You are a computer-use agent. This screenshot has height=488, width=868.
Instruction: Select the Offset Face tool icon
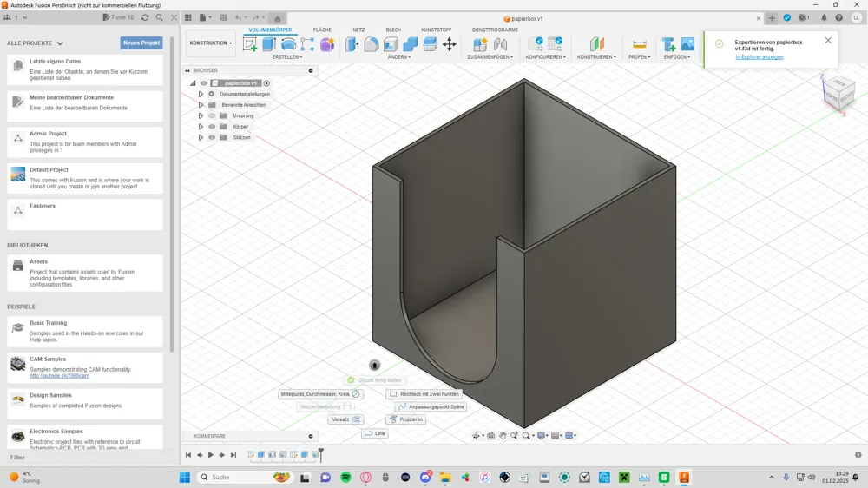click(430, 44)
